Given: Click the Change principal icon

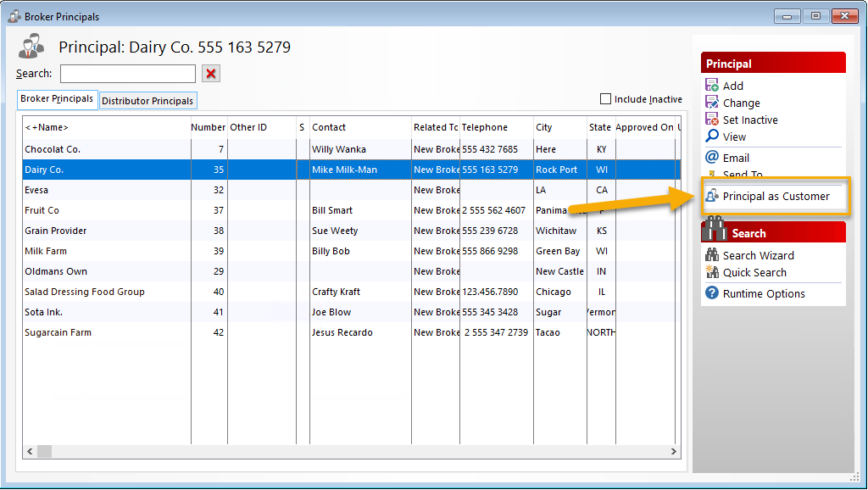Looking at the screenshot, I should tap(712, 103).
